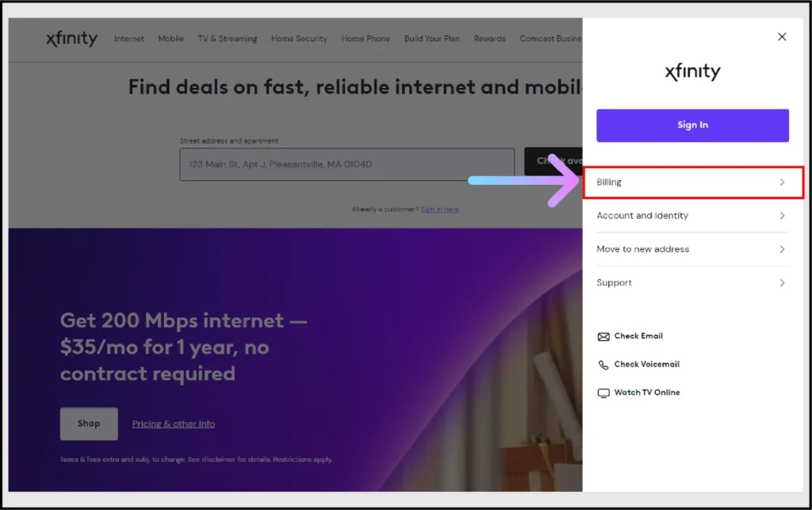Open the Watch TV Online link
Viewport: 812px width, 510px height.
(x=647, y=393)
